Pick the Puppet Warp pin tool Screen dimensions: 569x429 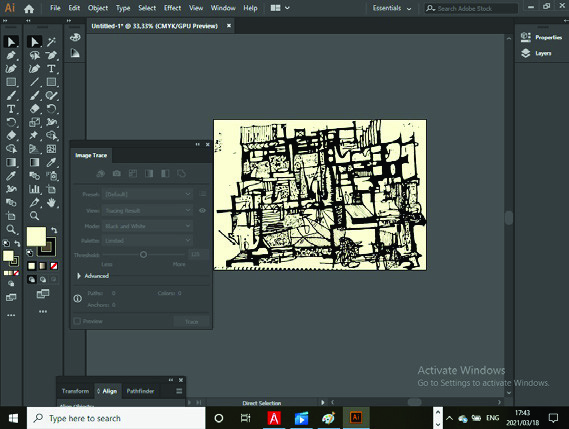coord(34,136)
